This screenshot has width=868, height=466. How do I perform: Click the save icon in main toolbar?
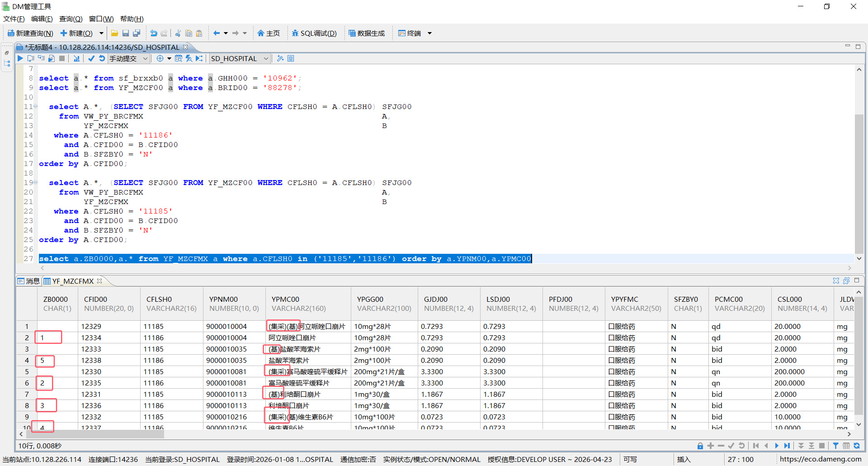point(126,33)
